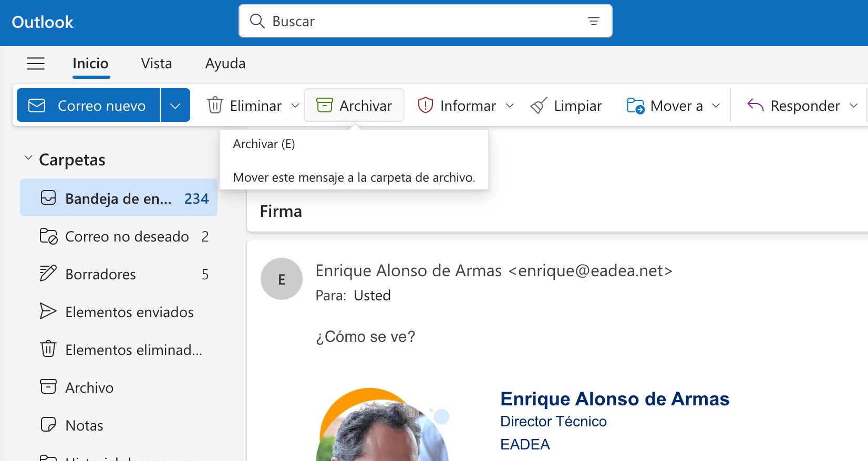This screenshot has height=461, width=868.
Task: Click the Archivar toolbar button
Action: 354,106
